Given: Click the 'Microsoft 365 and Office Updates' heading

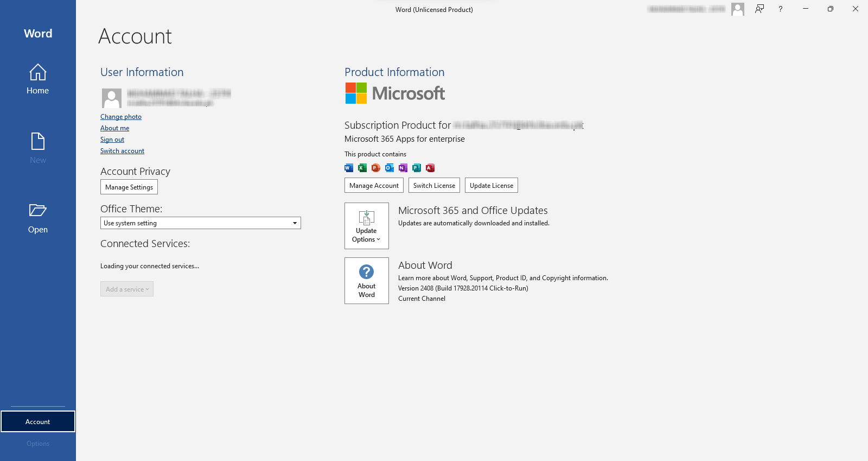Looking at the screenshot, I should (x=473, y=210).
